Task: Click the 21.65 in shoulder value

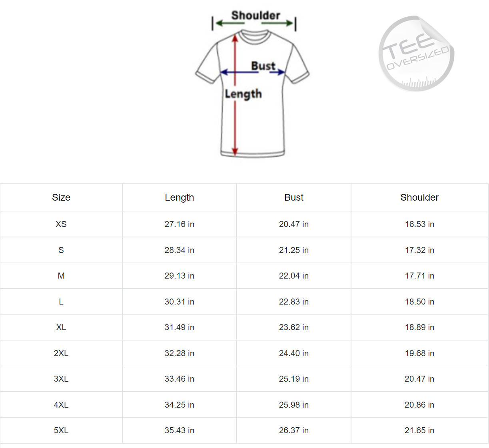Action: pyautogui.click(x=419, y=430)
